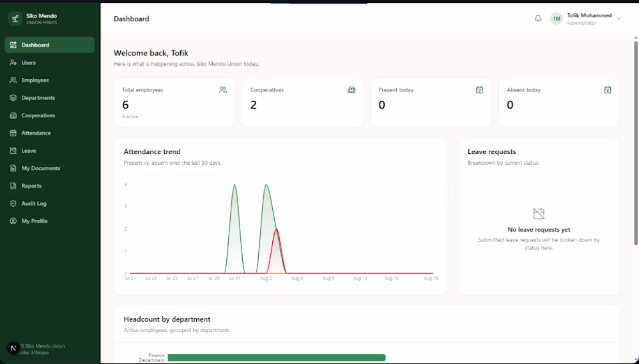This screenshot has height=364, width=639.
Task: Open Cooperatives section
Action: click(x=49, y=115)
